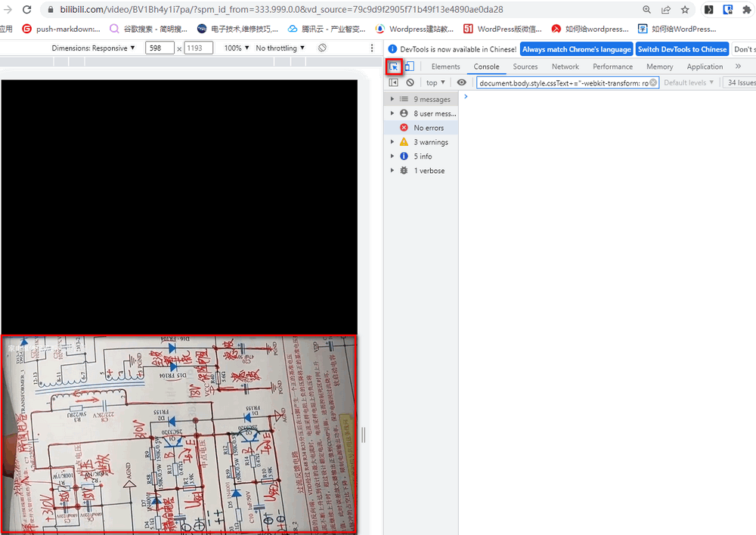This screenshot has height=535, width=756.
Task: Reload the page with refresh icon
Action: click(26, 10)
